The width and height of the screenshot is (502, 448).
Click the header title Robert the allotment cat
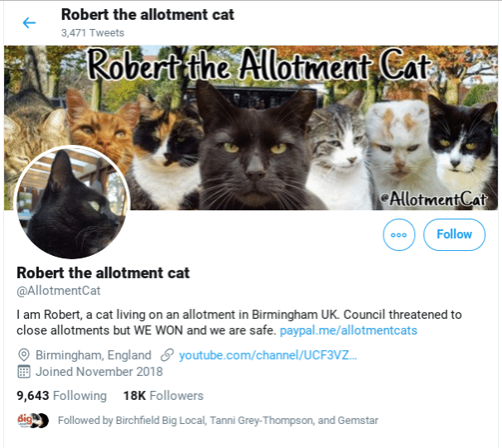(147, 15)
